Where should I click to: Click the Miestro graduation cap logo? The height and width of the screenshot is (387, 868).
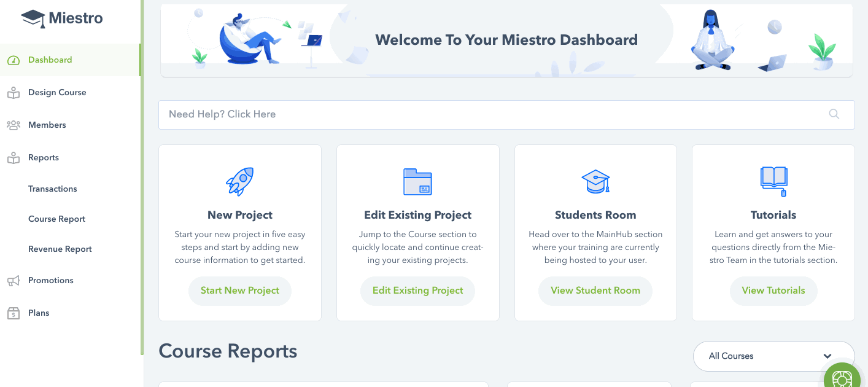[33, 18]
